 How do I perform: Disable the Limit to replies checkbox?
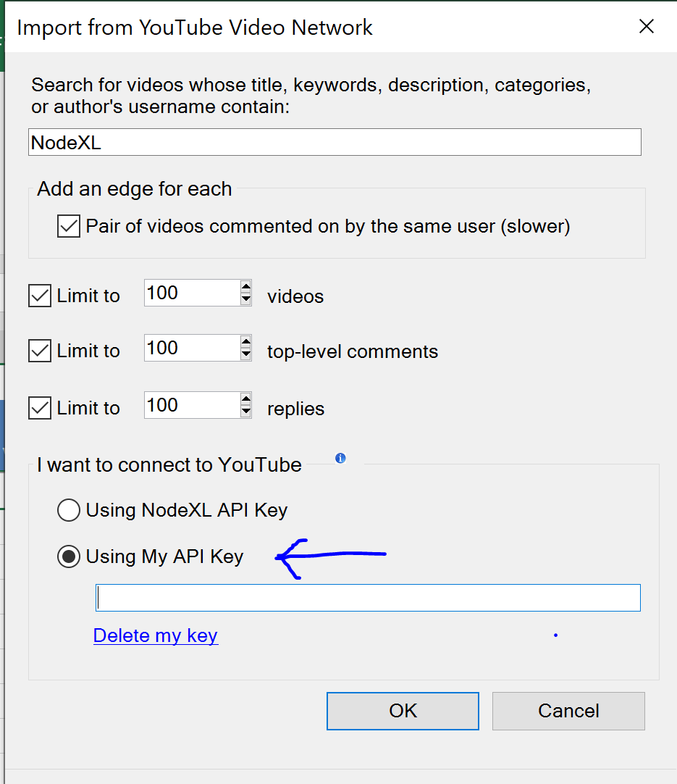click(x=40, y=408)
